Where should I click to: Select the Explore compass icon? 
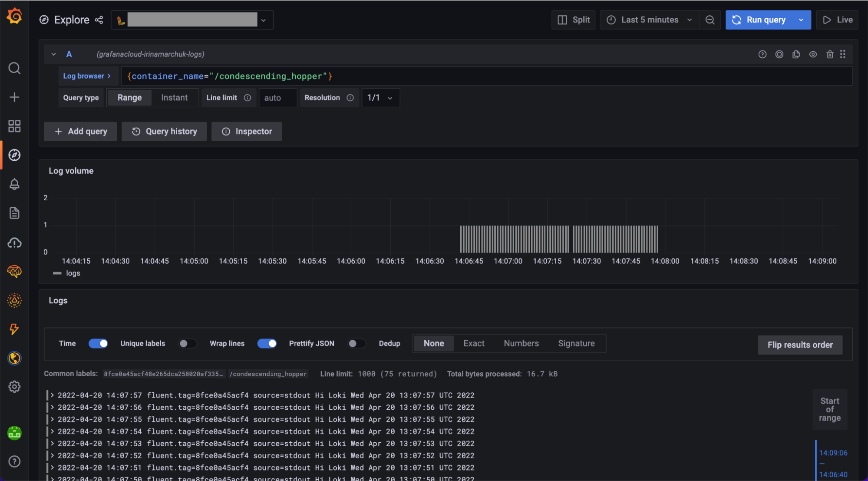(14, 155)
